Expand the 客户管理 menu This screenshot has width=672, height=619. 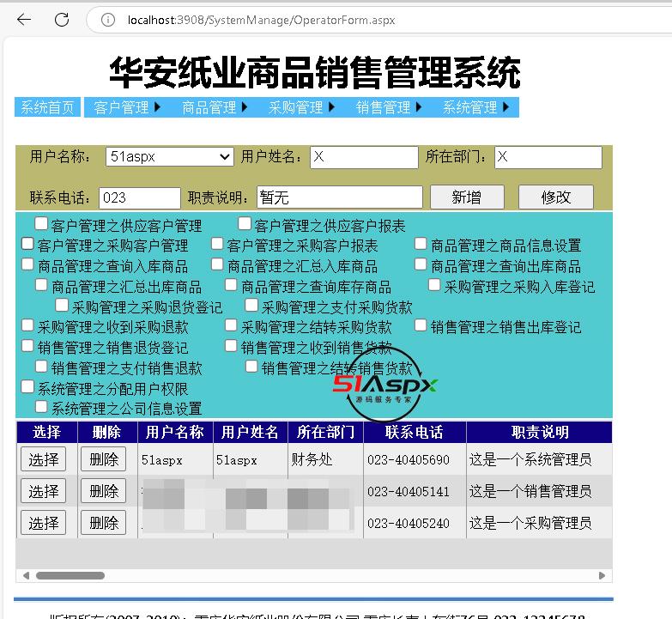[x=127, y=107]
